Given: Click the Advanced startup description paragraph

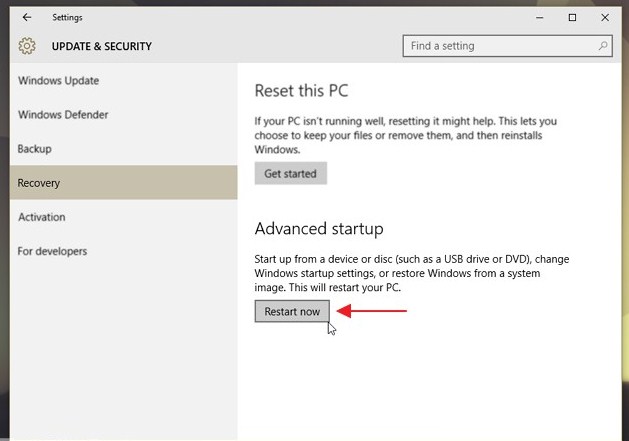Looking at the screenshot, I should coord(412,273).
